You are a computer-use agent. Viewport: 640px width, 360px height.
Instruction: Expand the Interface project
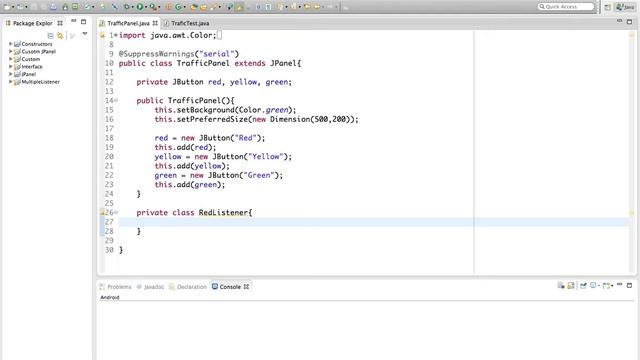click(x=11, y=67)
